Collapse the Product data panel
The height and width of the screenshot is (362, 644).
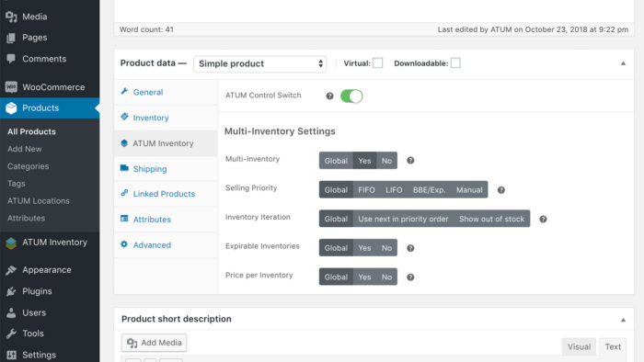[x=623, y=63]
